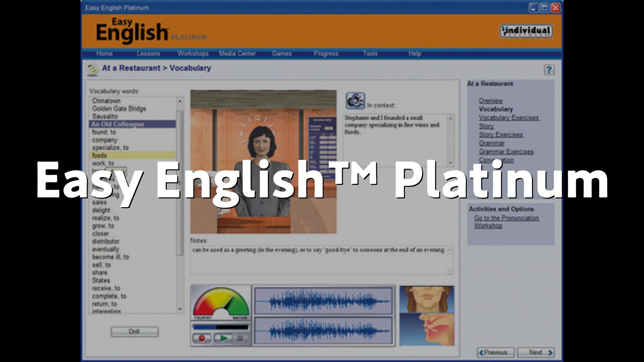The height and width of the screenshot is (362, 644).
Task: Click the blue help question mark icon
Action: (x=549, y=70)
